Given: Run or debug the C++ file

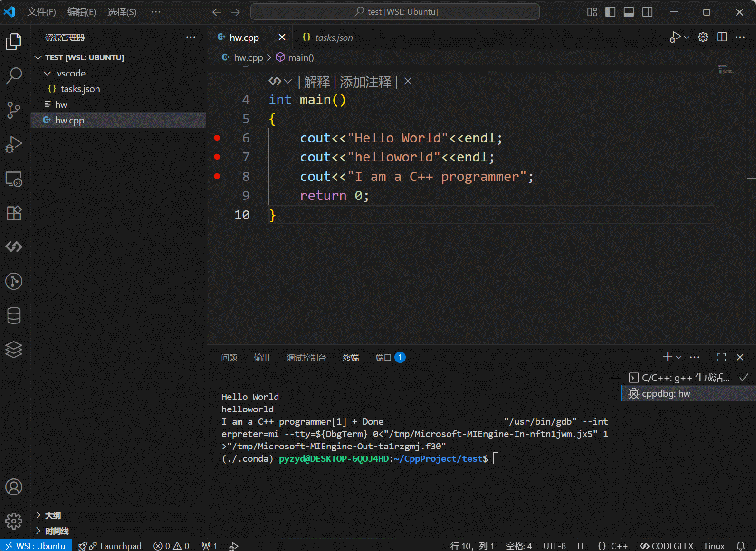Looking at the screenshot, I should tap(674, 37).
